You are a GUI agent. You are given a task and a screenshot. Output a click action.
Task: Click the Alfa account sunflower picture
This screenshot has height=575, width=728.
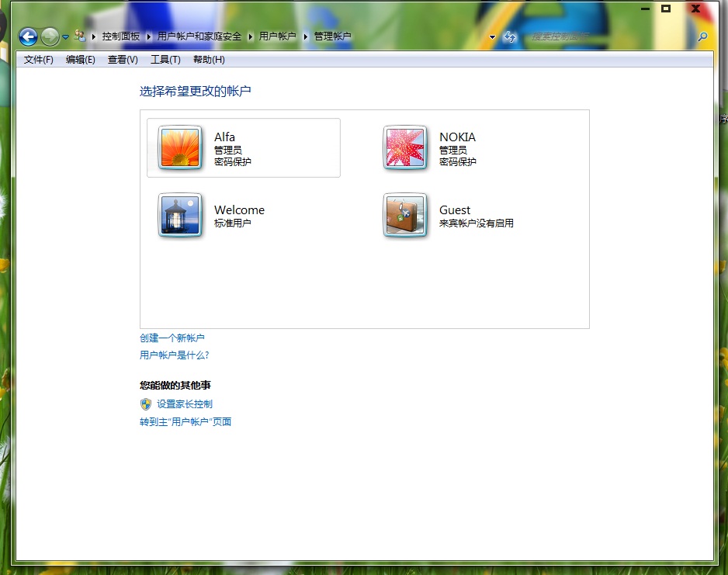[x=180, y=147]
